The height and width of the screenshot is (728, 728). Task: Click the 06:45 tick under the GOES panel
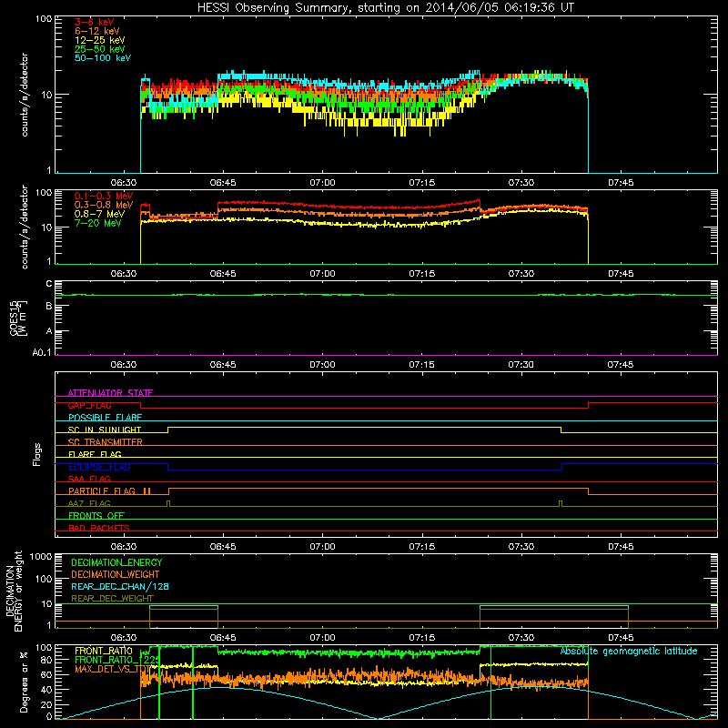223,365
